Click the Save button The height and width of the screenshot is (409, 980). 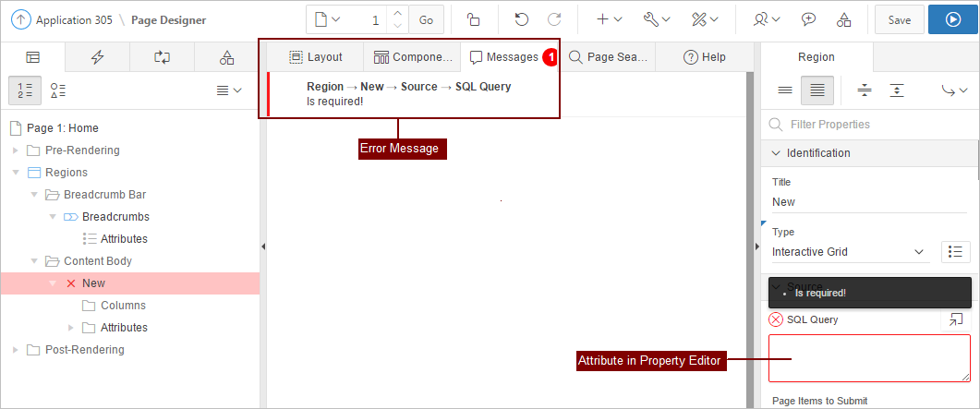(x=899, y=19)
